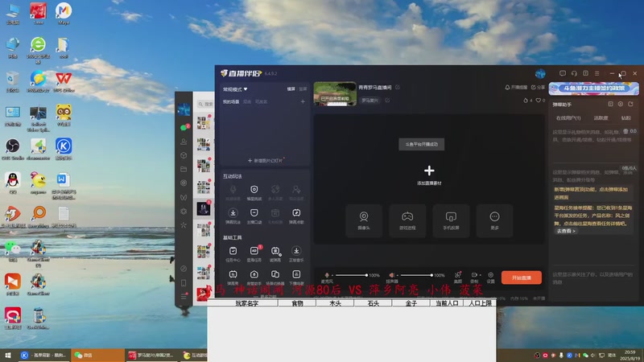Open the Windows Start button
This screenshot has width=644, height=362.
7,356
